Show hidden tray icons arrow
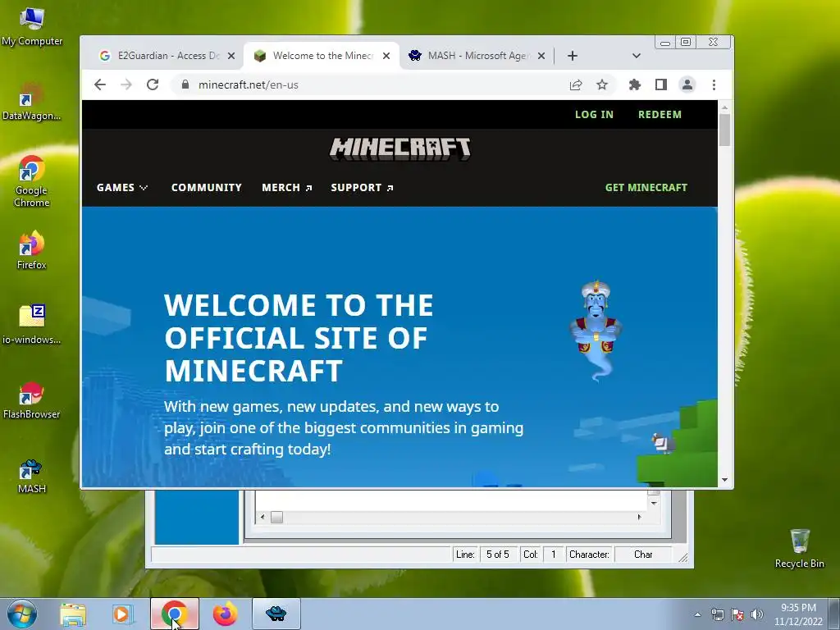The height and width of the screenshot is (630, 840). pyautogui.click(x=697, y=614)
